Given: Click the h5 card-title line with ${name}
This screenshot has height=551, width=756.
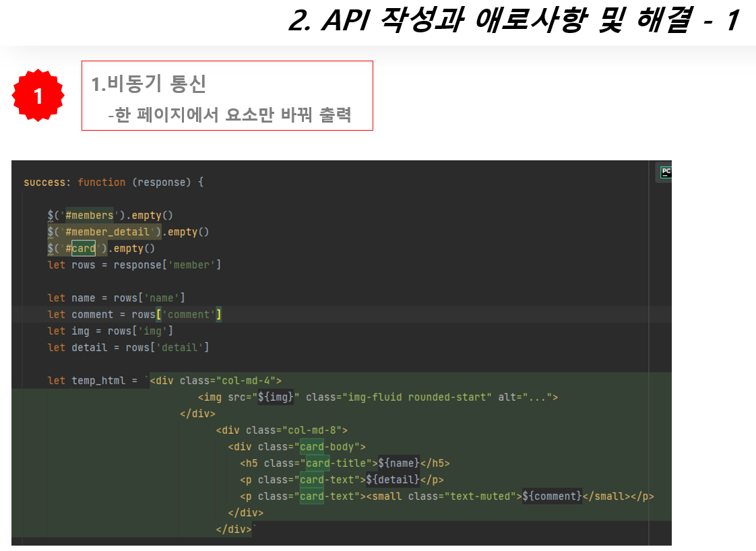Looking at the screenshot, I should (345, 463).
